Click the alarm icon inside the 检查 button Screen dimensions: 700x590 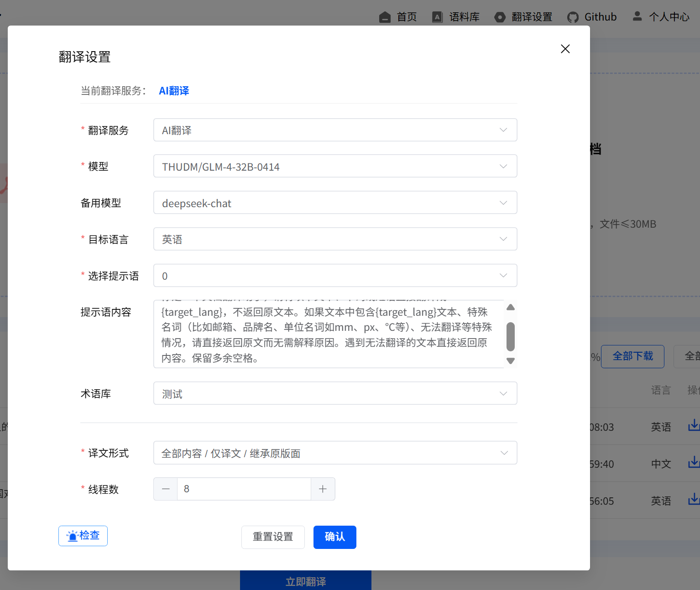coord(73,536)
